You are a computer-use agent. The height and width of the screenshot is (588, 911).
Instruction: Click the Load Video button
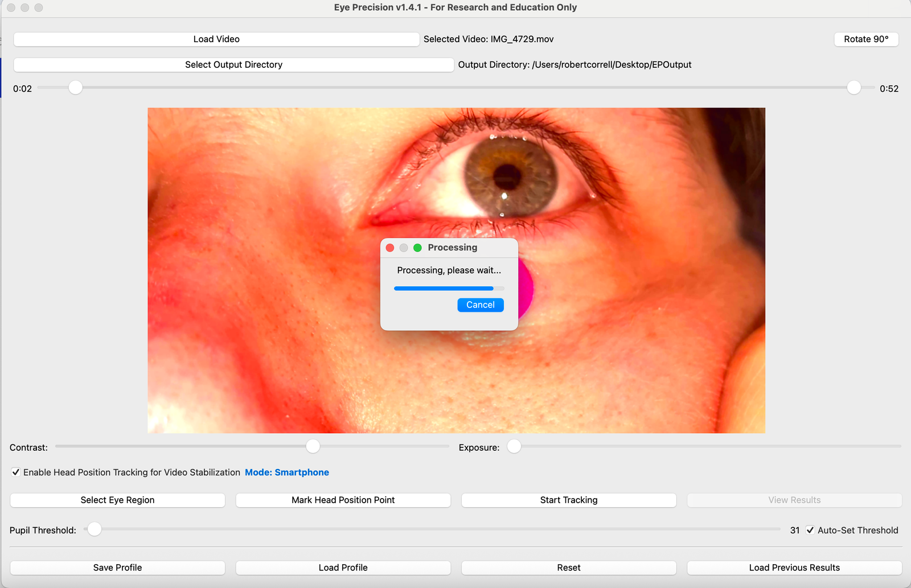216,39
